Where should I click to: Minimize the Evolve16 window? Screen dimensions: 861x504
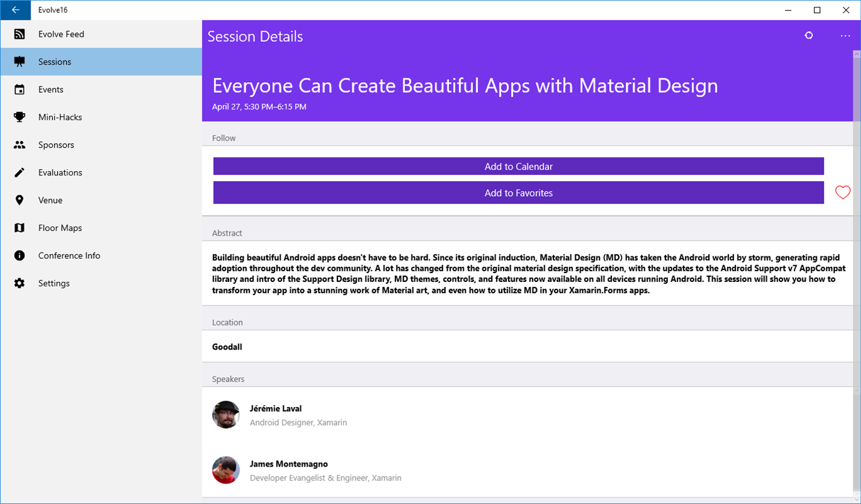coord(789,10)
